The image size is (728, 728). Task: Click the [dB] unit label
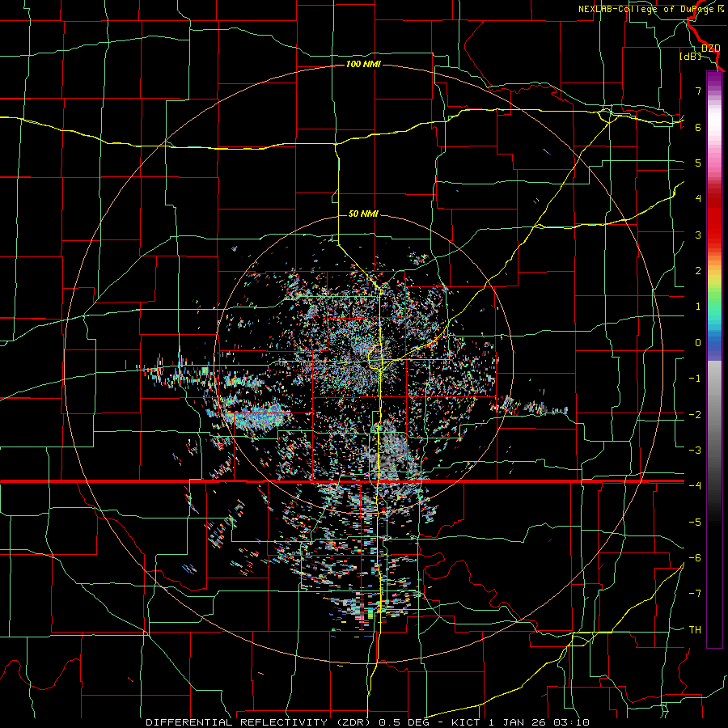(x=691, y=57)
